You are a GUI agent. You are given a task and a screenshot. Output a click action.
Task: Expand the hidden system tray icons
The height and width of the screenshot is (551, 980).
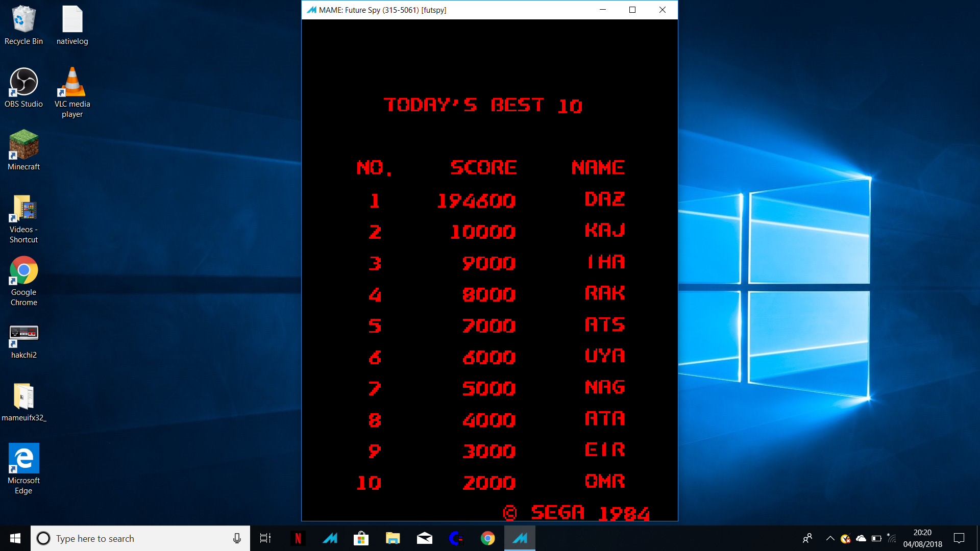point(830,538)
